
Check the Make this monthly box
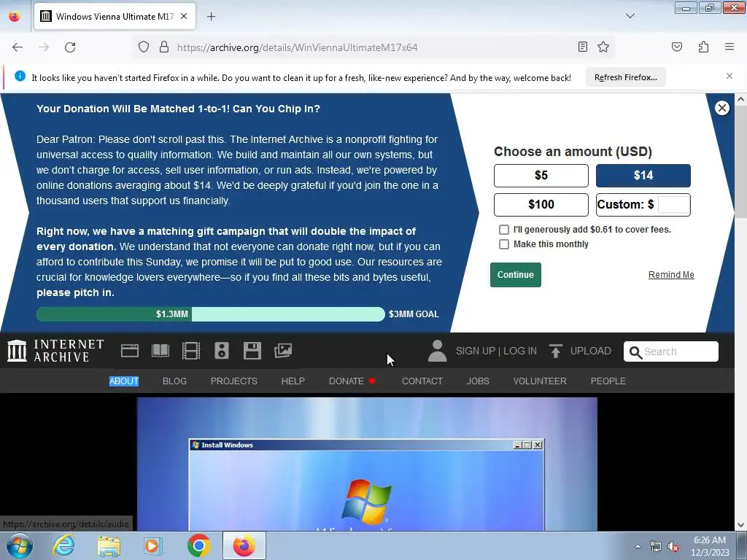(x=503, y=244)
